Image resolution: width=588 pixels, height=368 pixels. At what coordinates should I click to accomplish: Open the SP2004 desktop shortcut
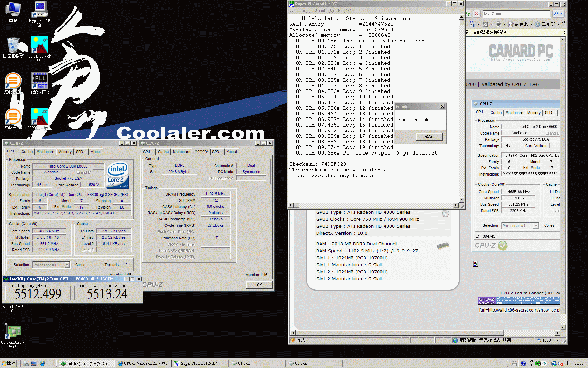coord(39,116)
